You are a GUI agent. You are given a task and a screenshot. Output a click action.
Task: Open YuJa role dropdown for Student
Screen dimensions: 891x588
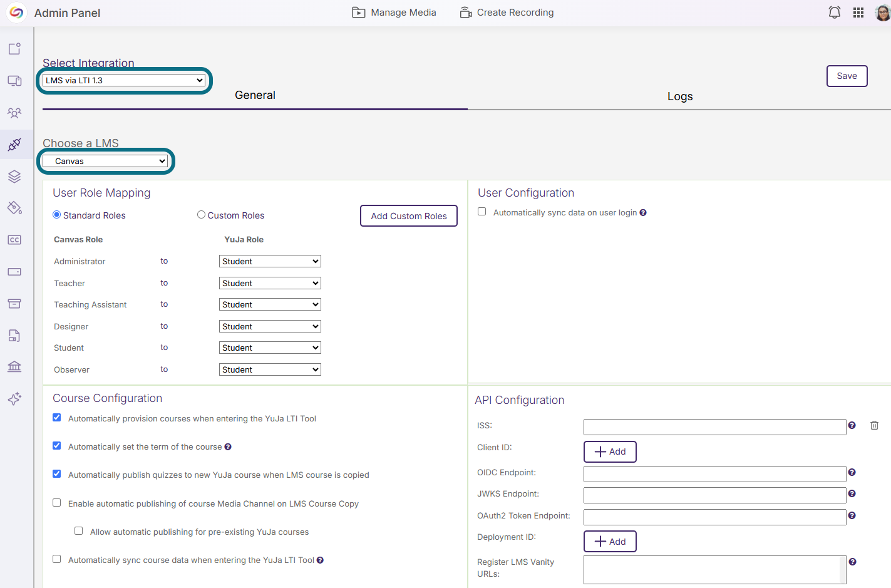click(x=270, y=348)
